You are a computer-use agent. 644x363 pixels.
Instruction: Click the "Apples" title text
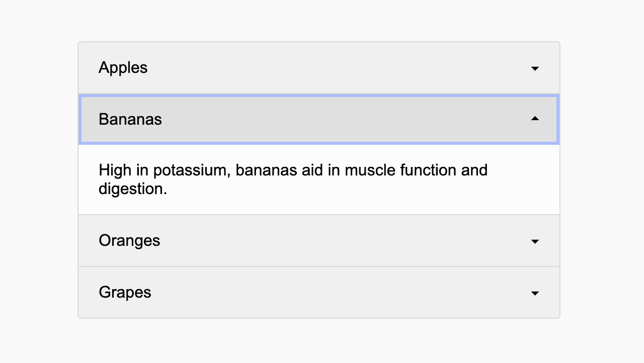[x=123, y=67]
